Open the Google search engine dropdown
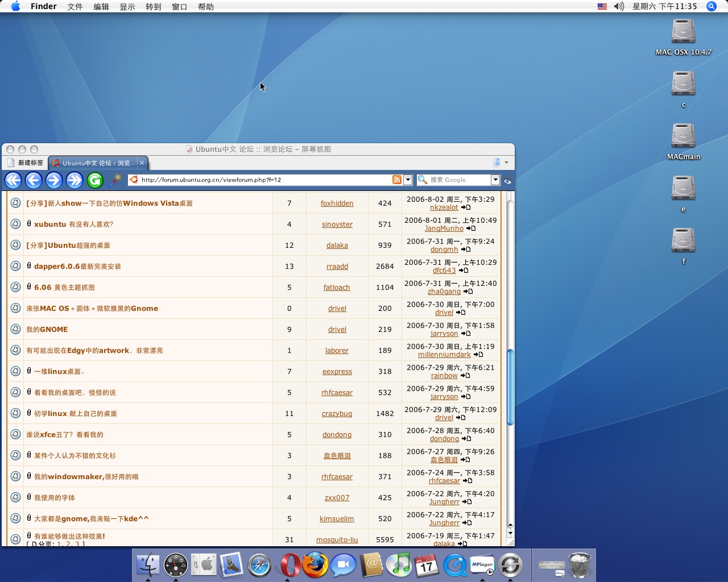 [495, 180]
